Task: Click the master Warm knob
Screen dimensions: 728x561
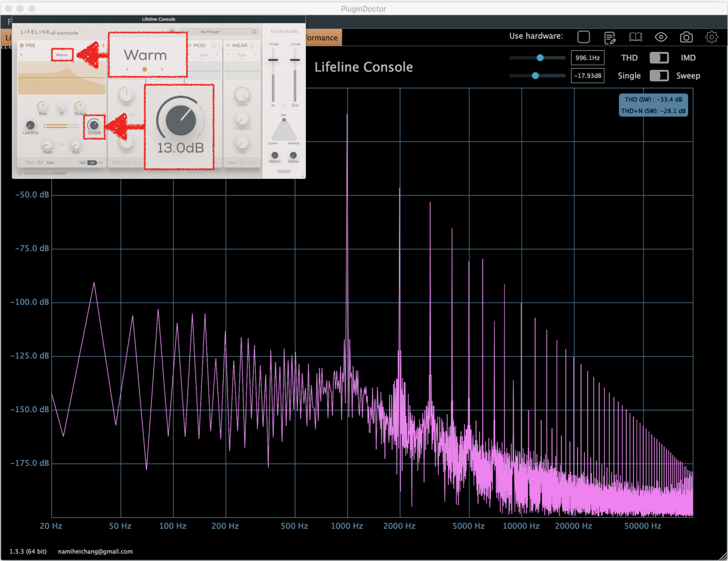Action: click(x=275, y=155)
